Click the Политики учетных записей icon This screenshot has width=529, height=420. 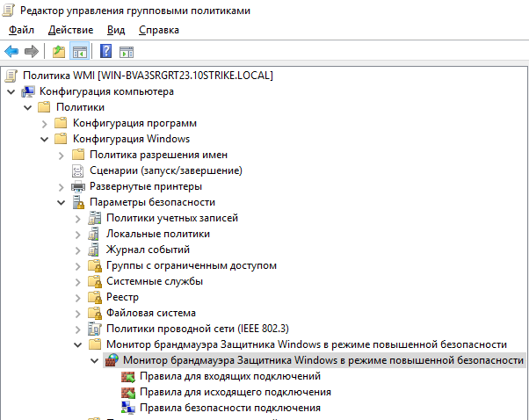[95, 218]
